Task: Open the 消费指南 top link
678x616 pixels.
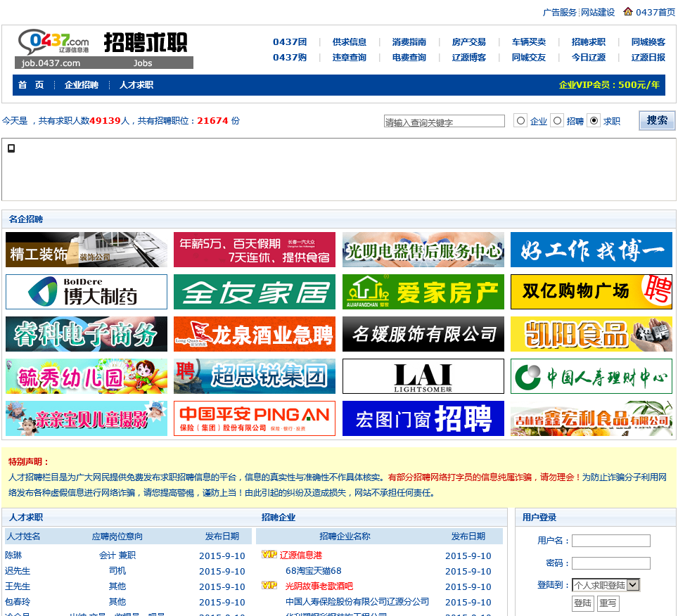Action: tap(409, 42)
